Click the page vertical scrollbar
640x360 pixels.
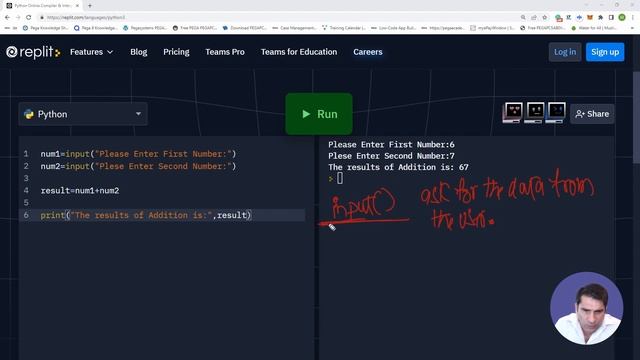coord(636,118)
